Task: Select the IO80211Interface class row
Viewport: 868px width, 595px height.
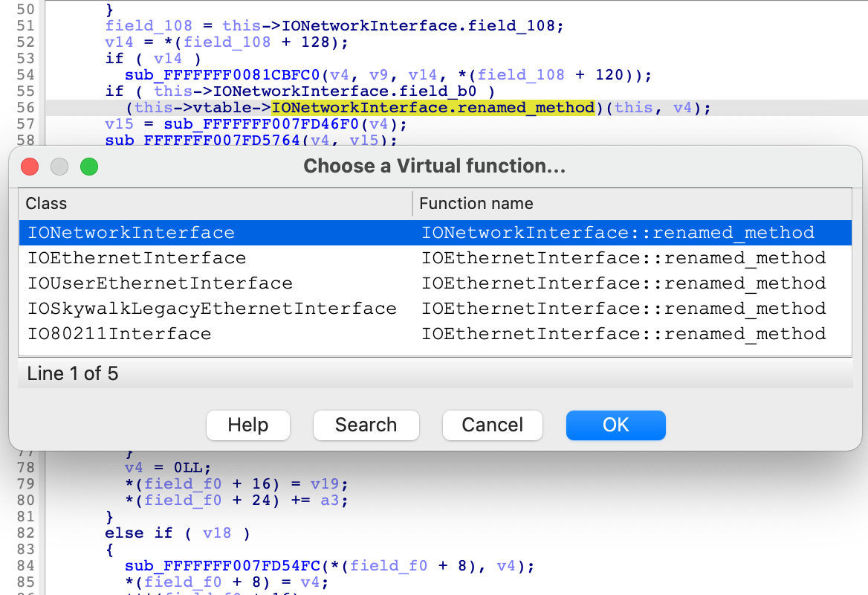Action: tap(119, 334)
